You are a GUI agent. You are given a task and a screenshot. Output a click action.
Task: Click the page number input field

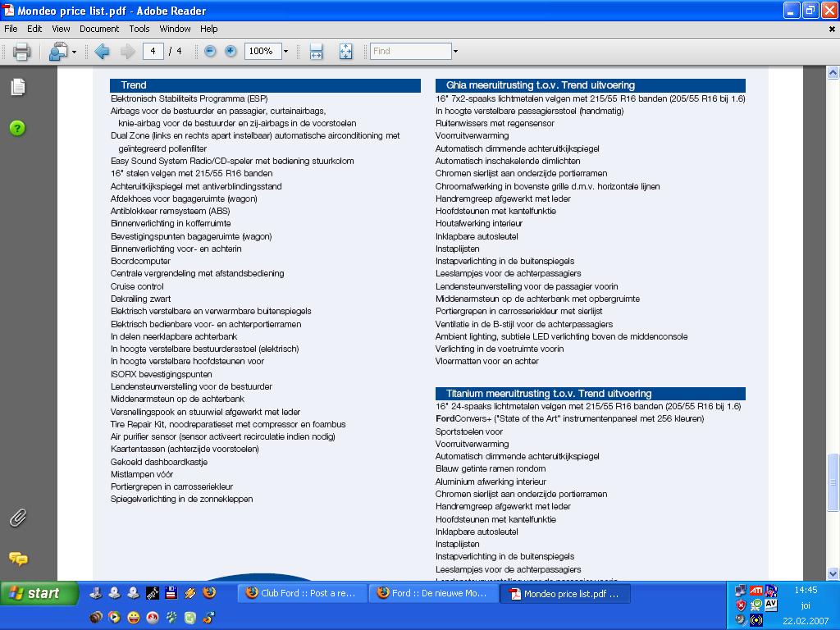[x=153, y=51]
